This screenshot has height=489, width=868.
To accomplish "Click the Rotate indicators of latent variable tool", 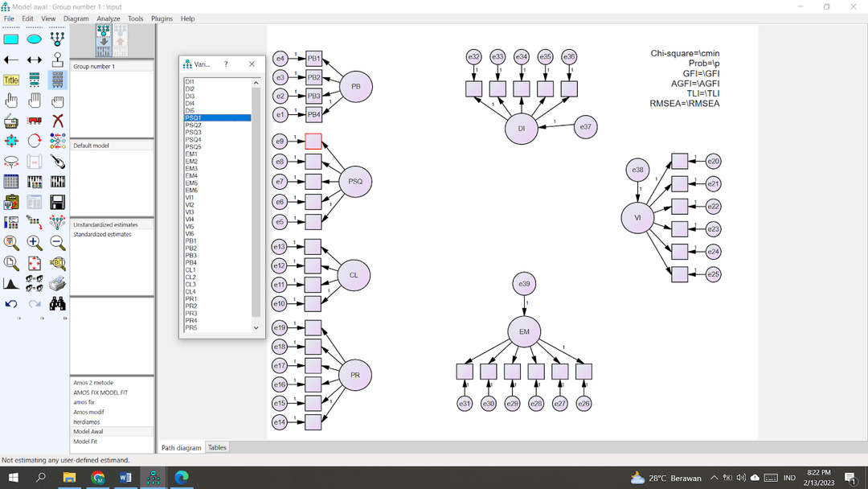I will [35, 142].
